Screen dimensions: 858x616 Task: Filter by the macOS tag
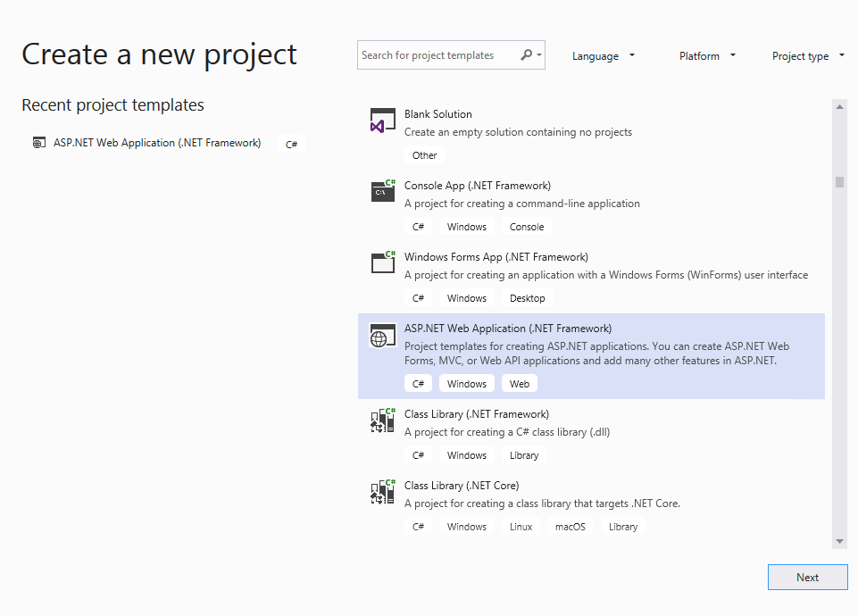570,526
